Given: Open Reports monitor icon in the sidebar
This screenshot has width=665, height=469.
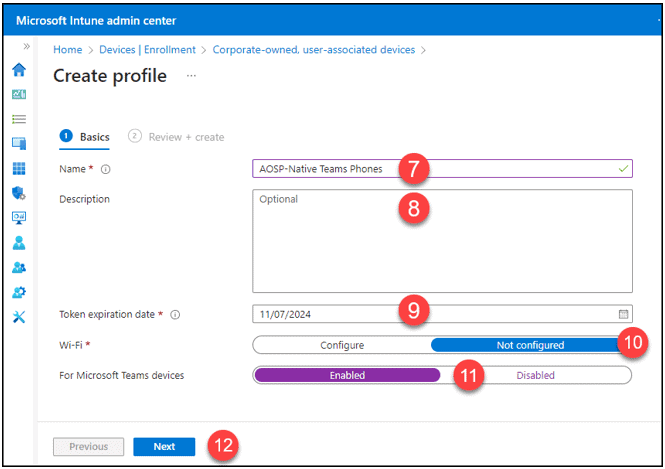Looking at the screenshot, I should tap(19, 218).
